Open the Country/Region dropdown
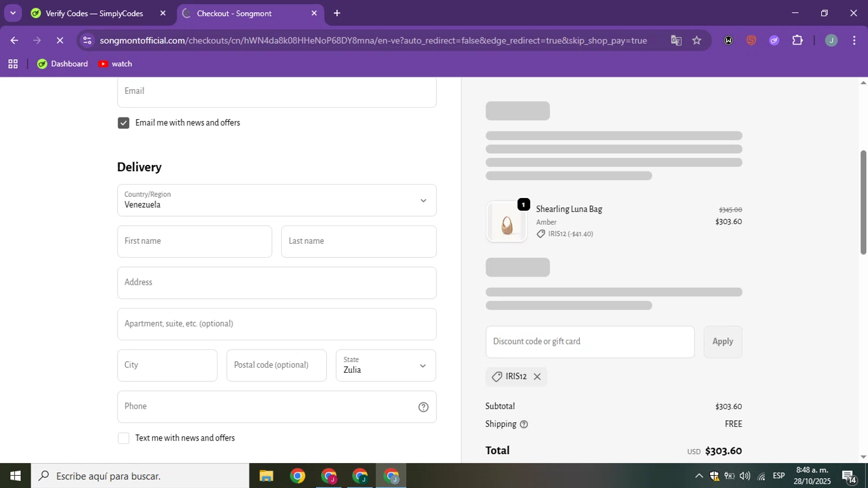The width and height of the screenshot is (868, 488). 277,200
